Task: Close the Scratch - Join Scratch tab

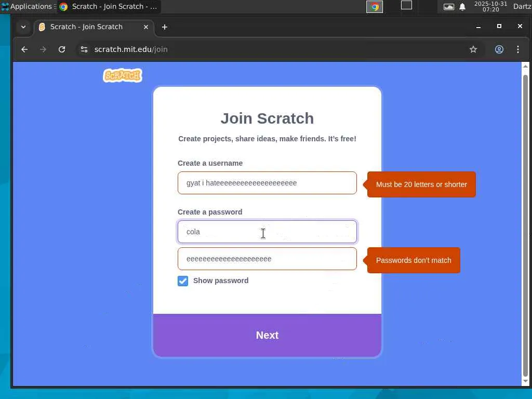Action: [146, 27]
